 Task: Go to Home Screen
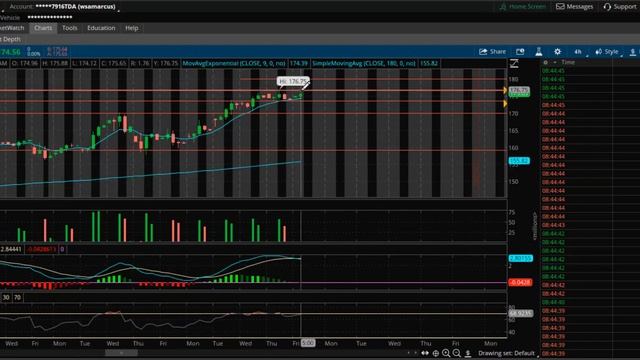pos(522,7)
